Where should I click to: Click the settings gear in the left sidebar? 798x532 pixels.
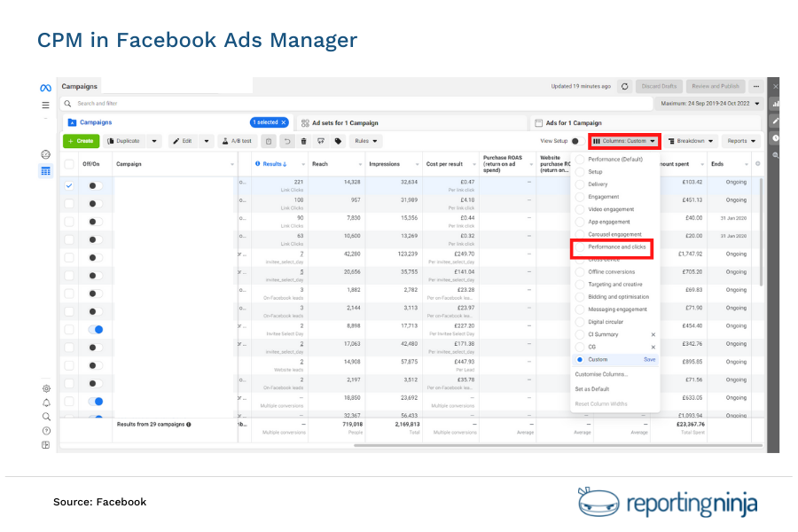(x=45, y=388)
